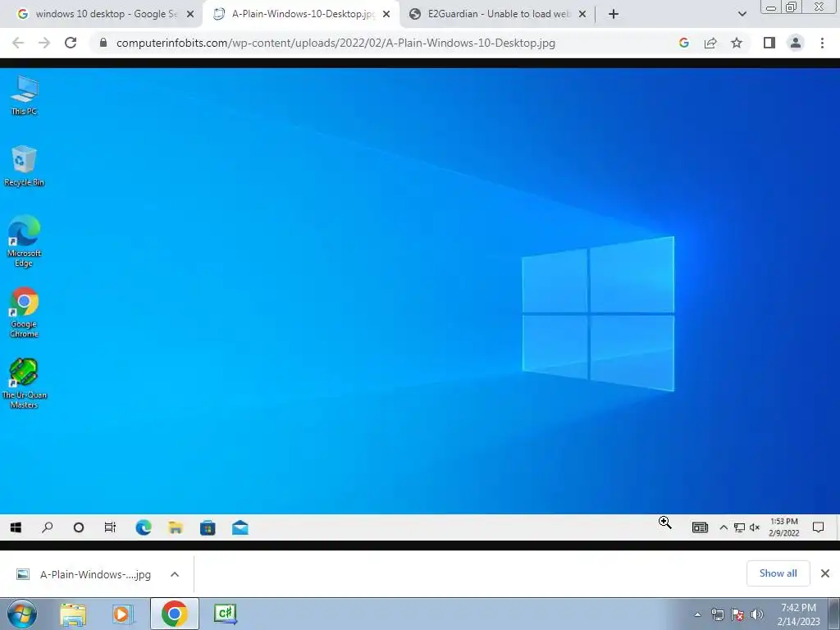Click Show all downloads
The image size is (840, 630).
[778, 573]
